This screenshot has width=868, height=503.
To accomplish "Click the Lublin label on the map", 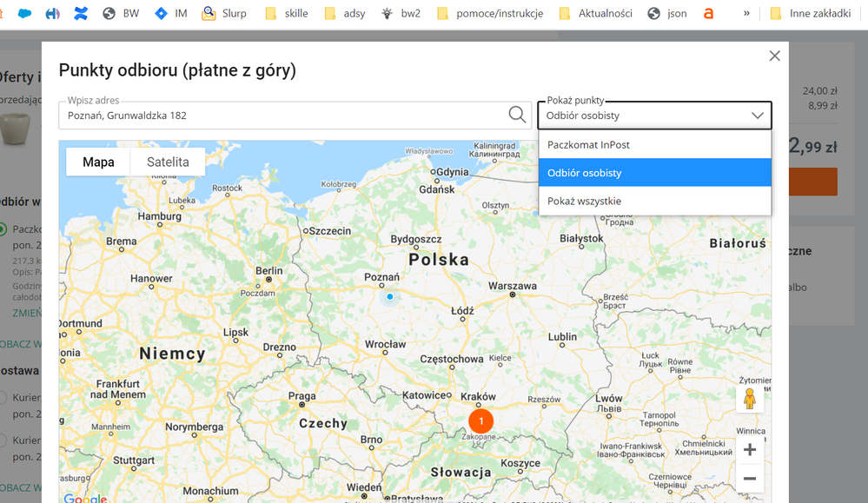I will pos(562,336).
